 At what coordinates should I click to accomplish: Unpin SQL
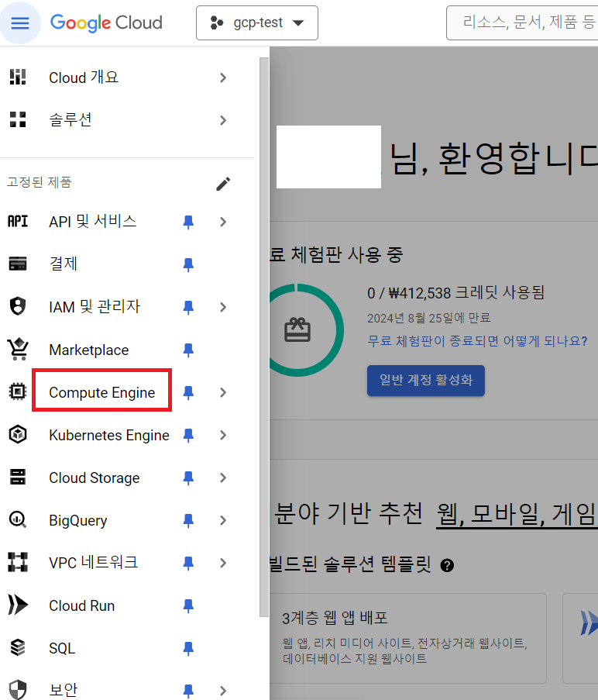pyautogui.click(x=188, y=649)
